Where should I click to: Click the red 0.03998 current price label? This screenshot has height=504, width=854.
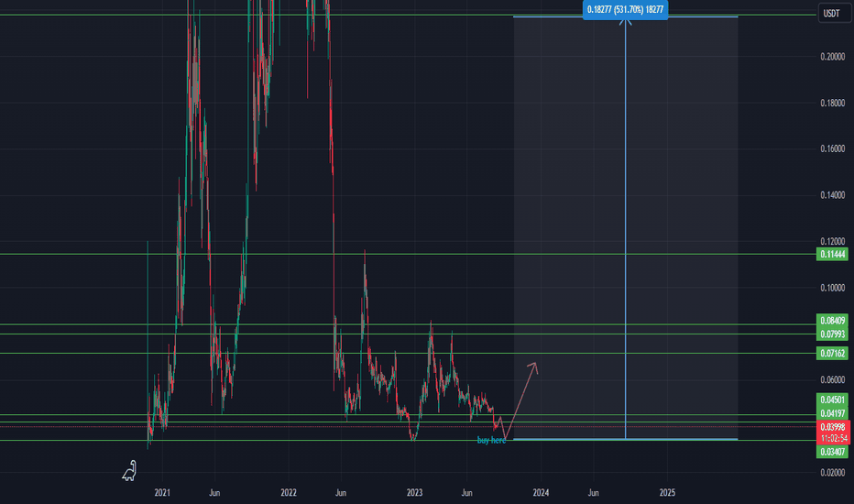833,427
